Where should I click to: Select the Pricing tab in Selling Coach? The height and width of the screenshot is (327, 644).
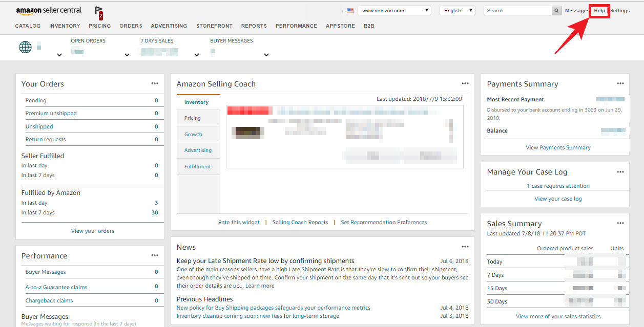click(198, 118)
